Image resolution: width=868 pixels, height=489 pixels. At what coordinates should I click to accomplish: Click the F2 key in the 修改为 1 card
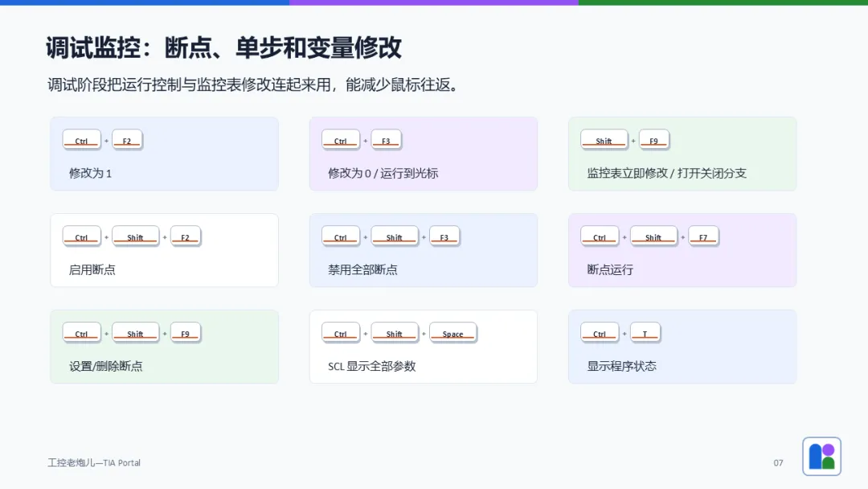(x=127, y=140)
